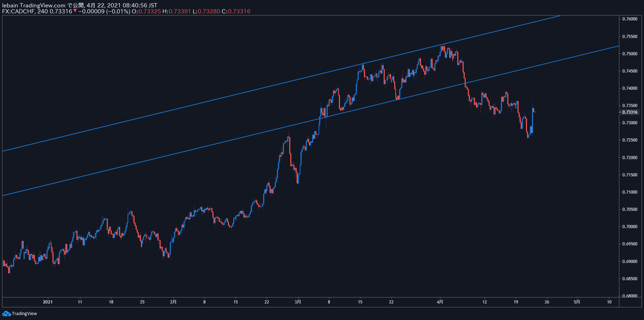Click the 0.69000 price axis label
This screenshot has width=644, height=320.
tap(630, 262)
